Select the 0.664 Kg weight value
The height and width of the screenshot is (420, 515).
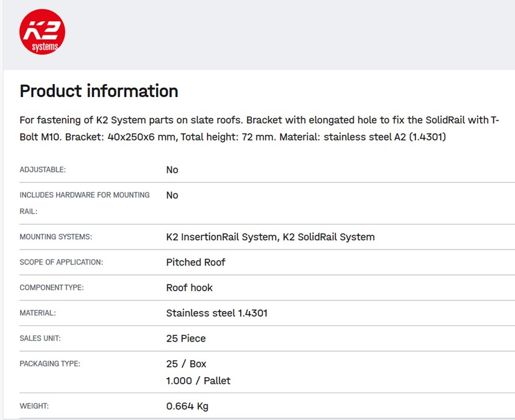[187, 406]
